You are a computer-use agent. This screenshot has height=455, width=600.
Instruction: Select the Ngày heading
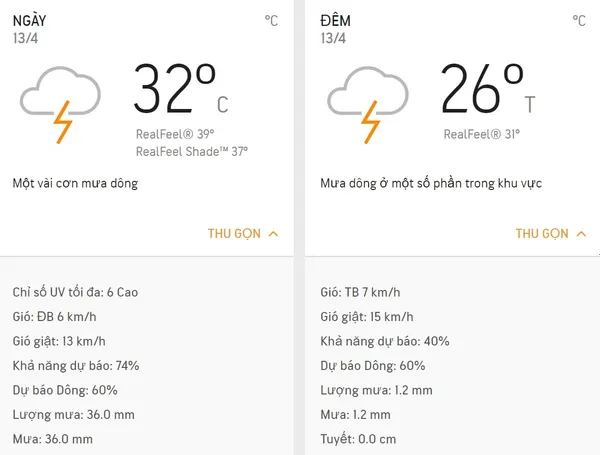click(30, 20)
